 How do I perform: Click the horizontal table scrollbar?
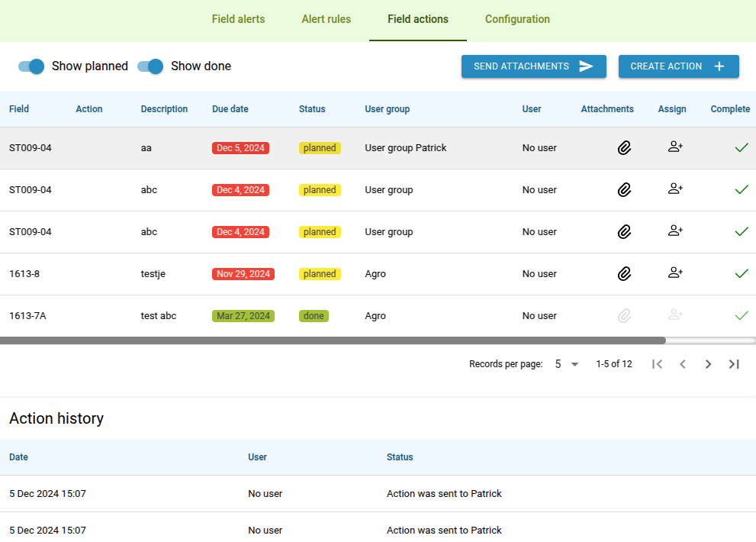click(x=333, y=340)
